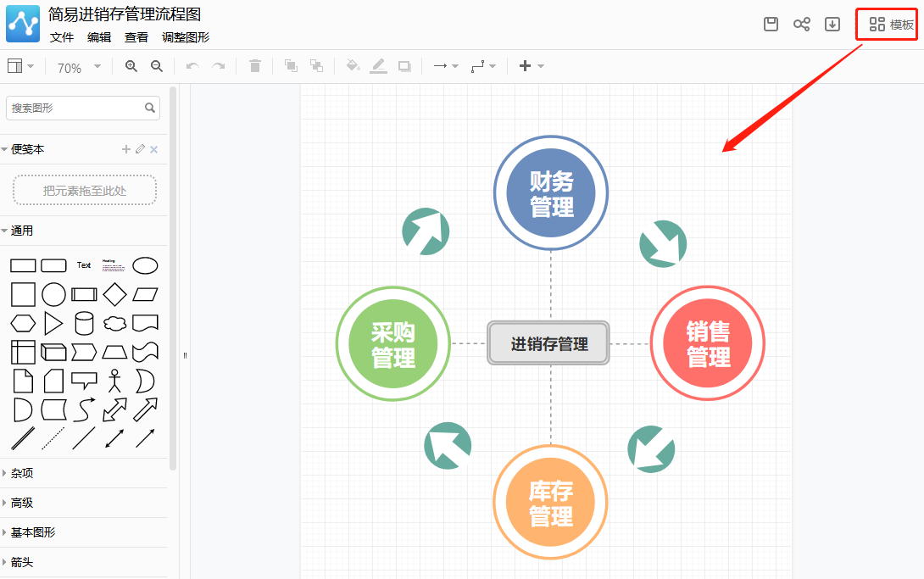Image resolution: width=924 pixels, height=579 pixels.
Task: Click the search magnifier in shape search
Action: [x=150, y=108]
